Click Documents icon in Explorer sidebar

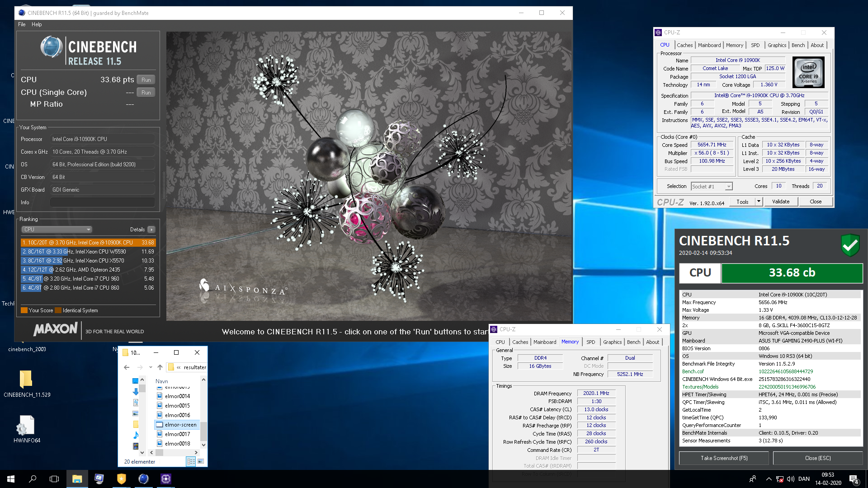[x=135, y=403]
